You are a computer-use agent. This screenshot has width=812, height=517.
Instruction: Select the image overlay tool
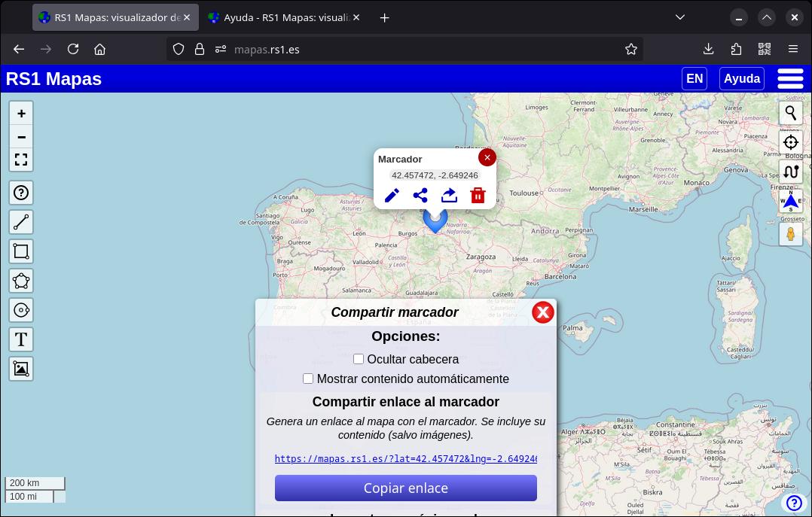21,369
